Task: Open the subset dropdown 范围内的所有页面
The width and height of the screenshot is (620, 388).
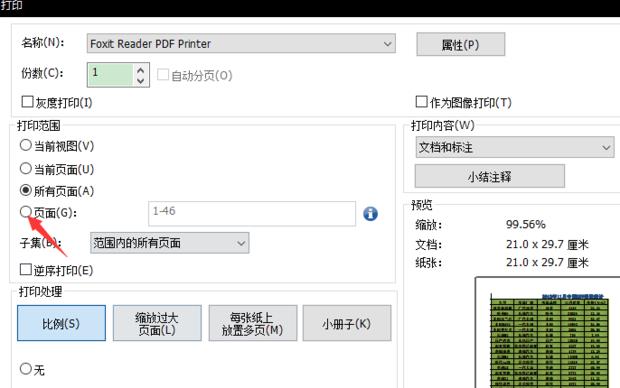Action: point(170,243)
